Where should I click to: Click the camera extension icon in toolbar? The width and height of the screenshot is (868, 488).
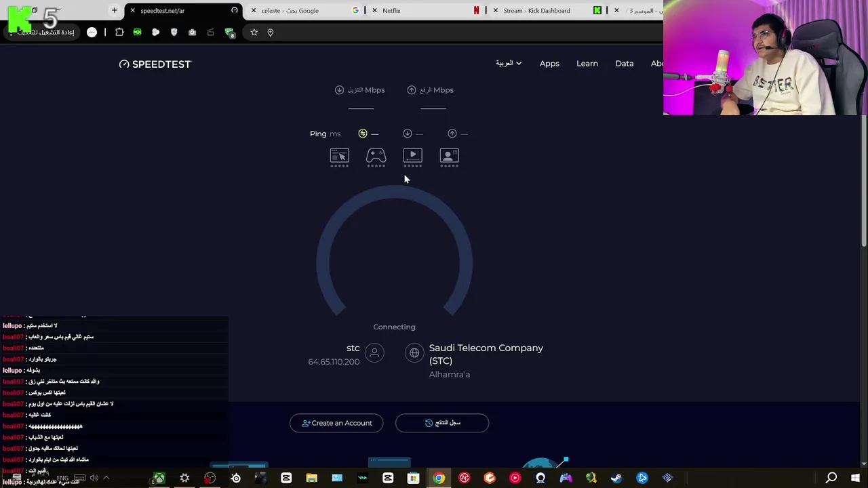(x=192, y=32)
